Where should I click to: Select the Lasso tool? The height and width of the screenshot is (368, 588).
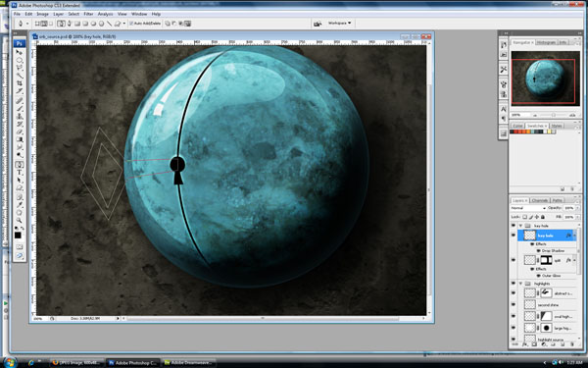[20, 68]
